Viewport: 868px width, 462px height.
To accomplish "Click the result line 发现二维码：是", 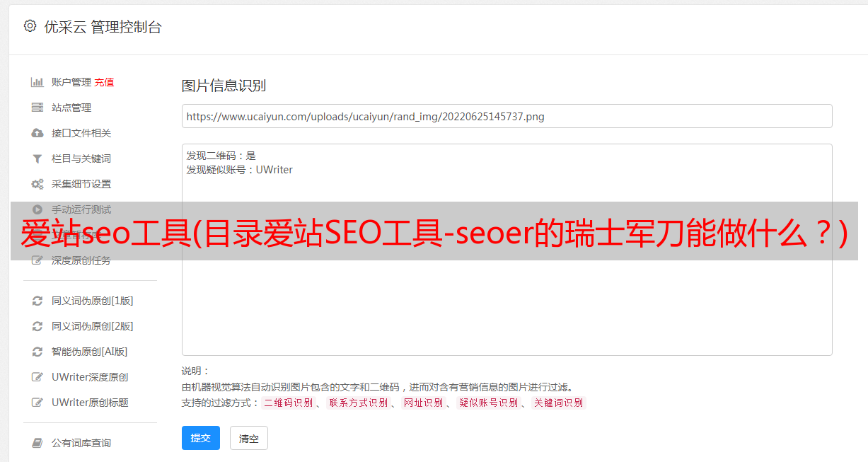I will click(221, 156).
